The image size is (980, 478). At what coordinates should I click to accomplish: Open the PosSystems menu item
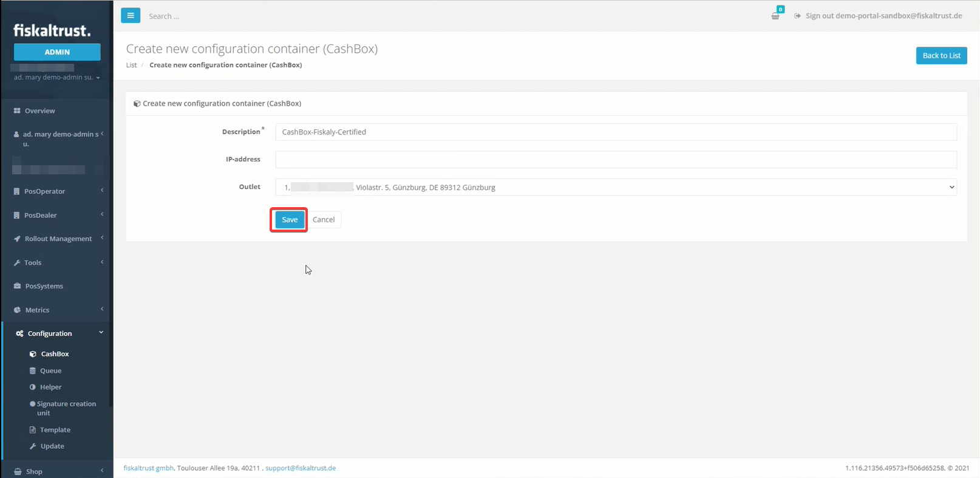pyautogui.click(x=44, y=286)
